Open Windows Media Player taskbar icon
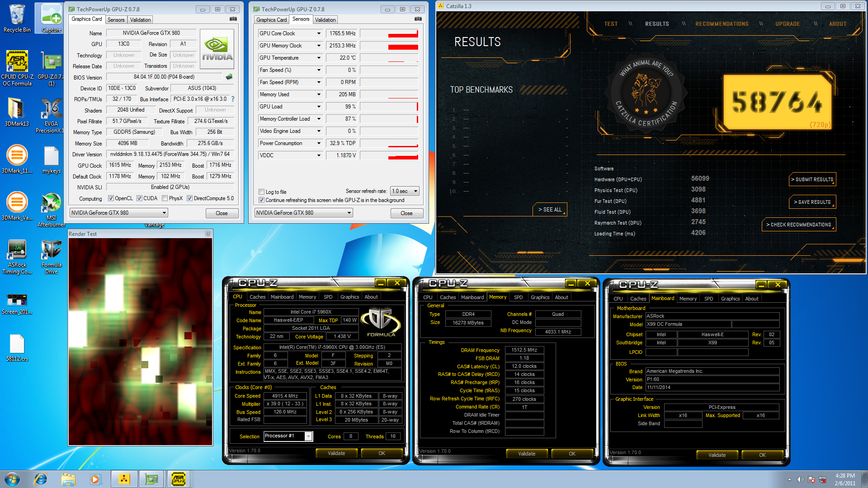The image size is (868, 488). coord(95,479)
